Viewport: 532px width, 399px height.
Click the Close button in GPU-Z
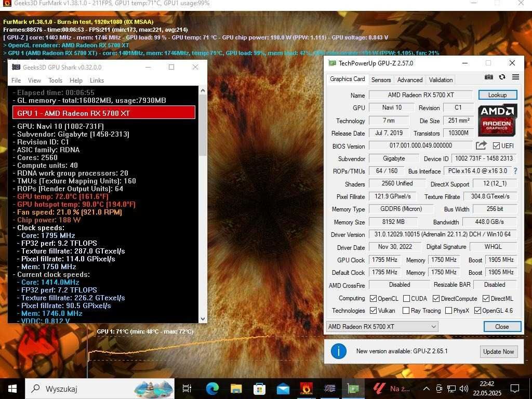coord(502,326)
